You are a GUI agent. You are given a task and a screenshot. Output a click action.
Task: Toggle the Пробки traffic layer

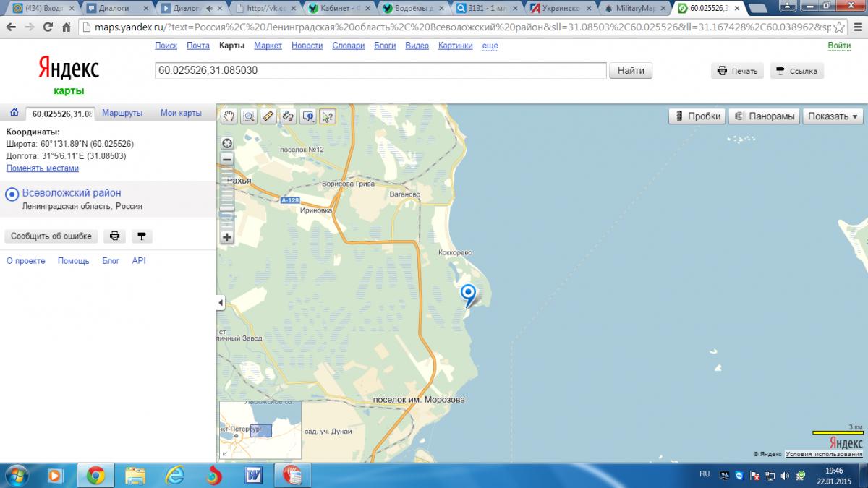click(x=697, y=116)
